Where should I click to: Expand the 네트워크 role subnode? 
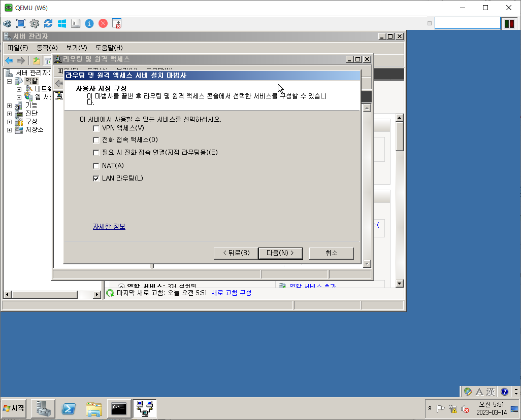pyautogui.click(x=19, y=89)
